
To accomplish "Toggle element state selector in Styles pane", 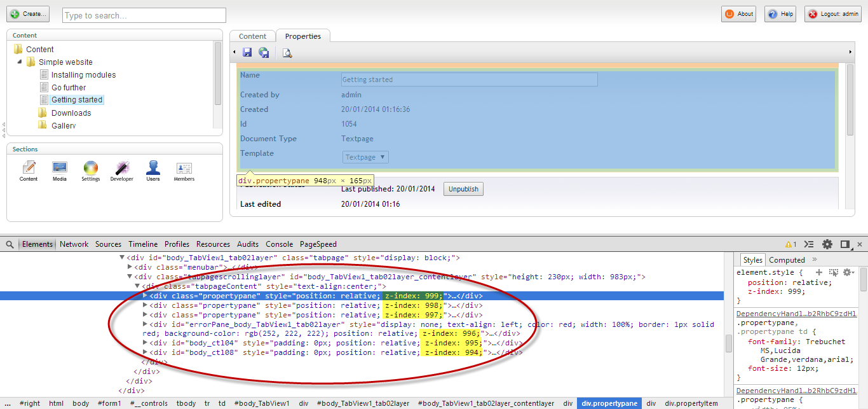I will tap(832, 272).
